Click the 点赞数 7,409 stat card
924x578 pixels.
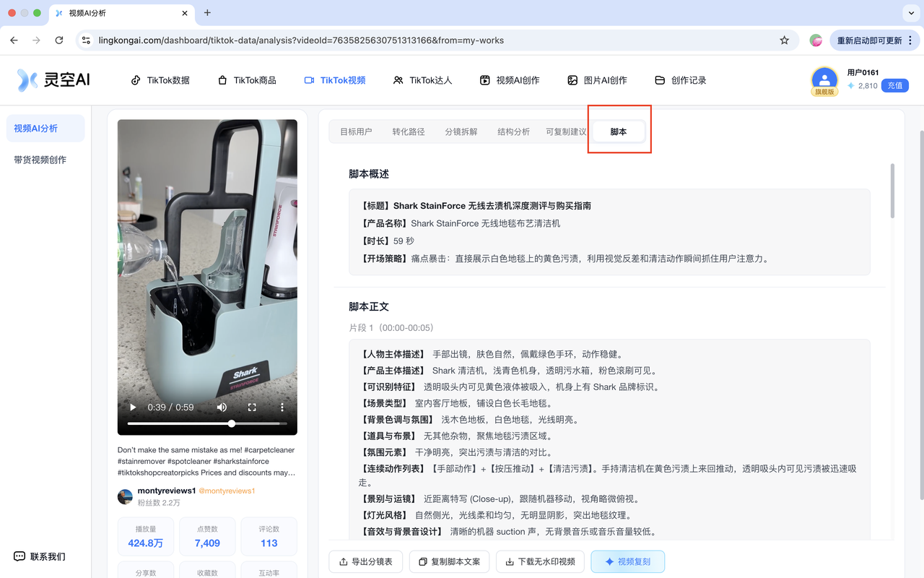(x=207, y=535)
